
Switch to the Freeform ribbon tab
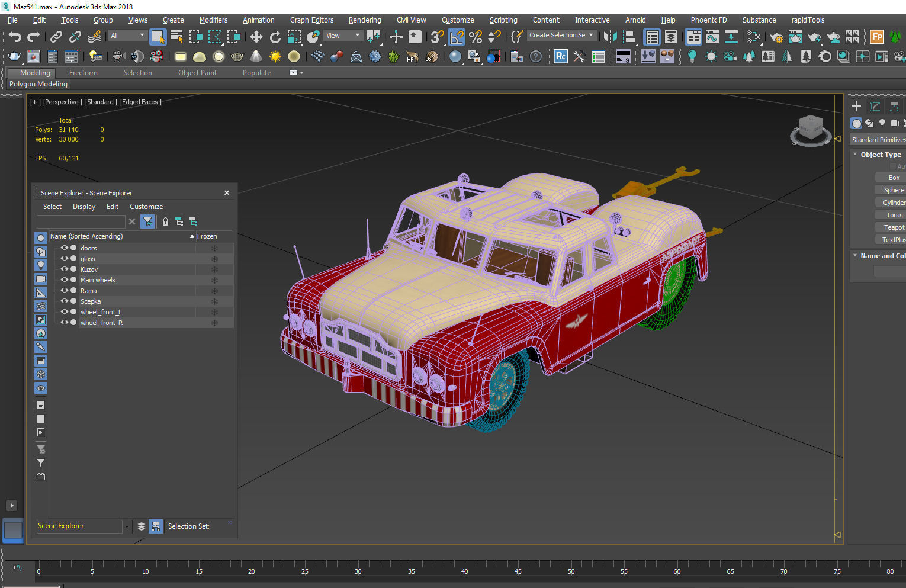(x=83, y=73)
